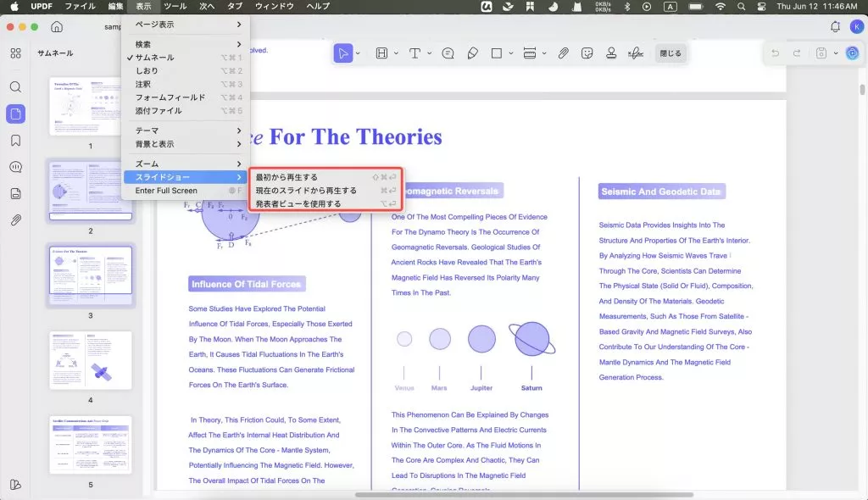Pick the distance measurement tool
Screen dimensions: 868x500
530,53
